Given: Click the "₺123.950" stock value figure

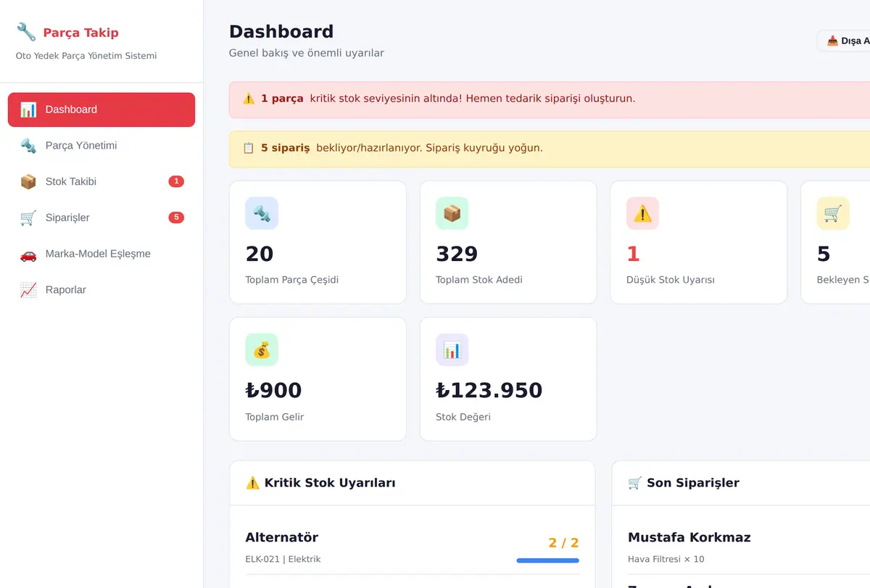Looking at the screenshot, I should click(489, 390).
